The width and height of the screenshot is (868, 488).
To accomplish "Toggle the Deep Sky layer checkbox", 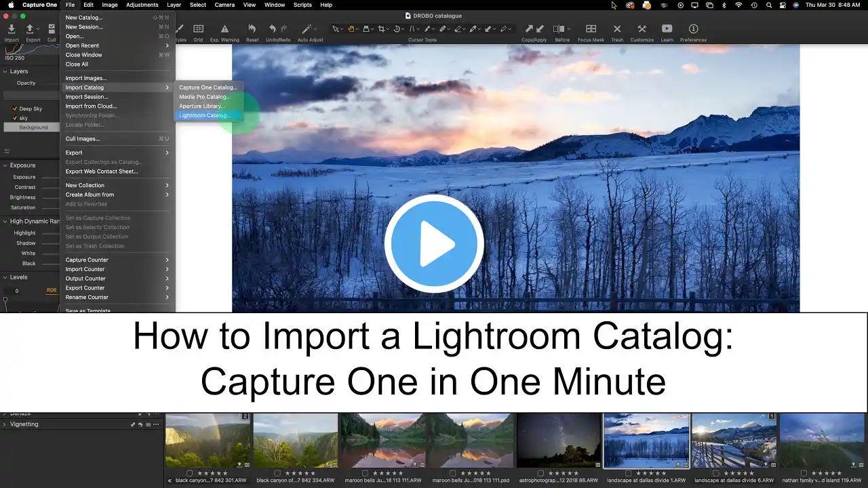I will 15,108.
